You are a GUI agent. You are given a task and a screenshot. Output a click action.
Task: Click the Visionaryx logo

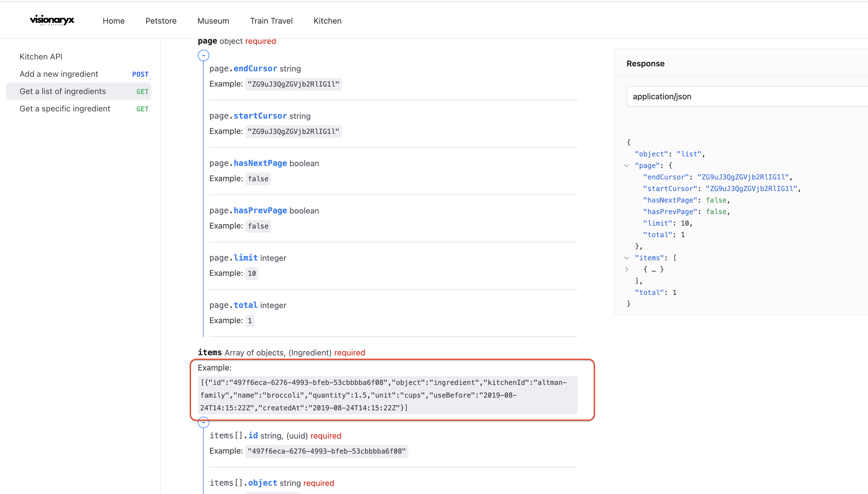(52, 20)
